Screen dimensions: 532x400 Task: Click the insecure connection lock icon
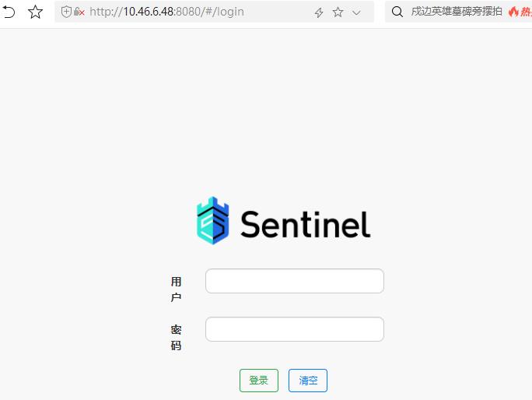79,12
